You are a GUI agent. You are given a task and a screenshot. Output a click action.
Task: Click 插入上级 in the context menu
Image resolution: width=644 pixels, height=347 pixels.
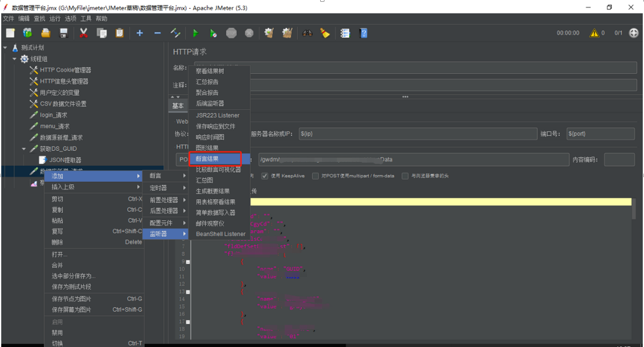94,187
